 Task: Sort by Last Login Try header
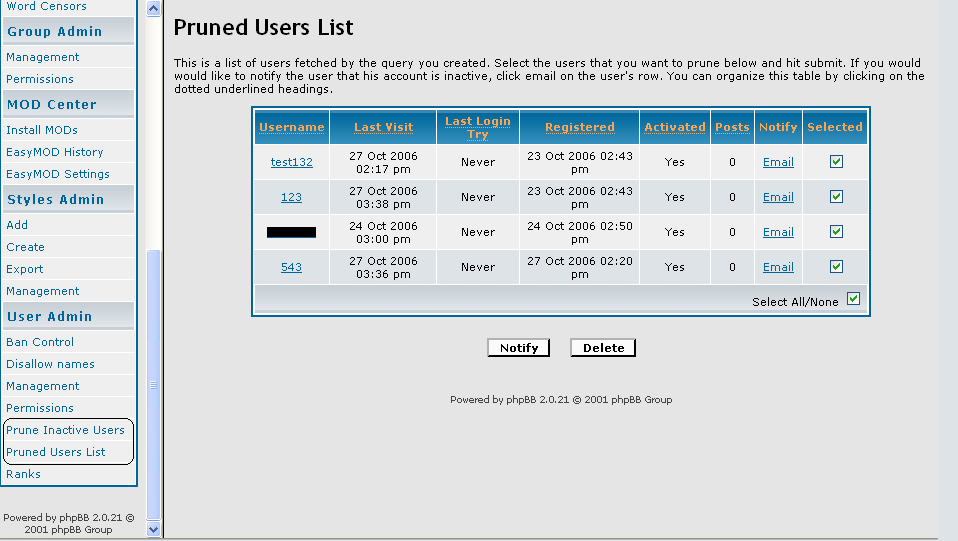click(477, 127)
